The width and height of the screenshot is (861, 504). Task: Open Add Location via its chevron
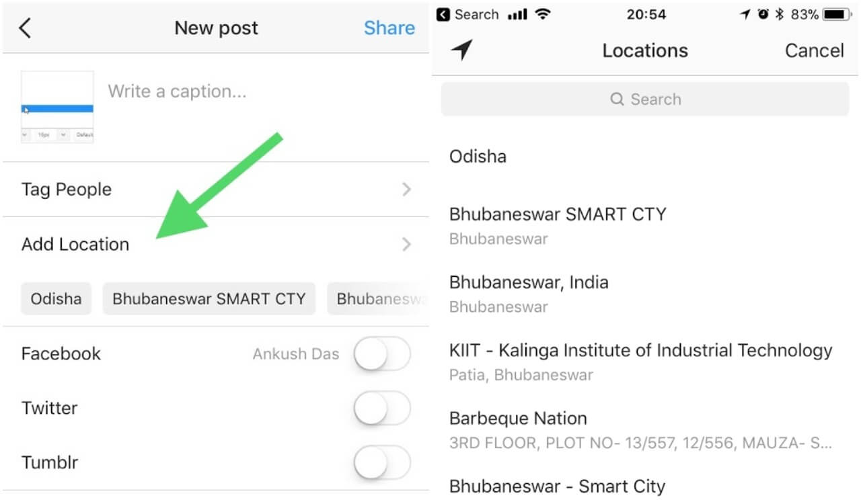coord(406,244)
